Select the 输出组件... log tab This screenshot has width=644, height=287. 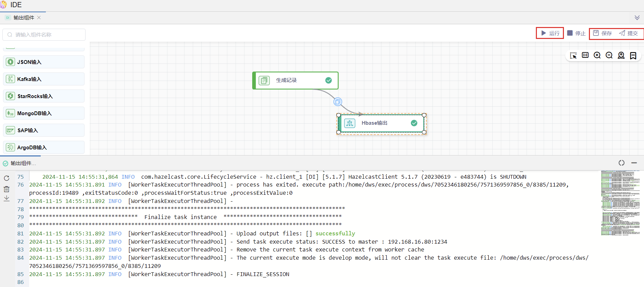coord(23,163)
